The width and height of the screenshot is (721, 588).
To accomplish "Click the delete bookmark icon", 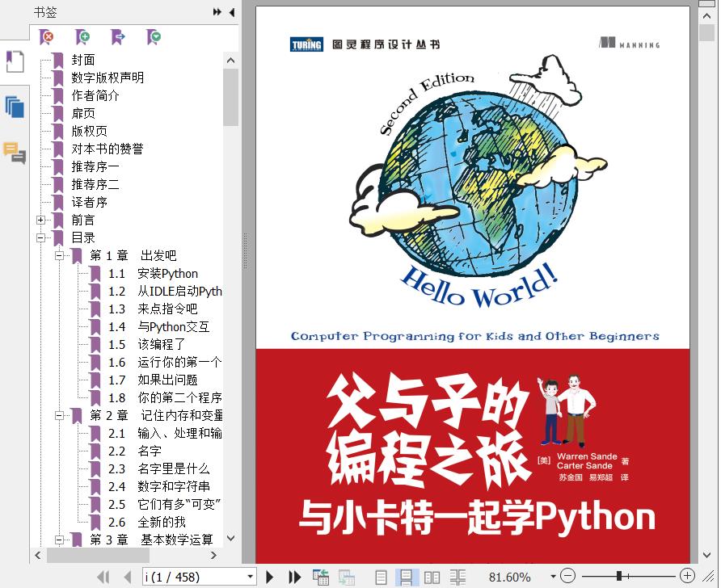I will pyautogui.click(x=46, y=37).
